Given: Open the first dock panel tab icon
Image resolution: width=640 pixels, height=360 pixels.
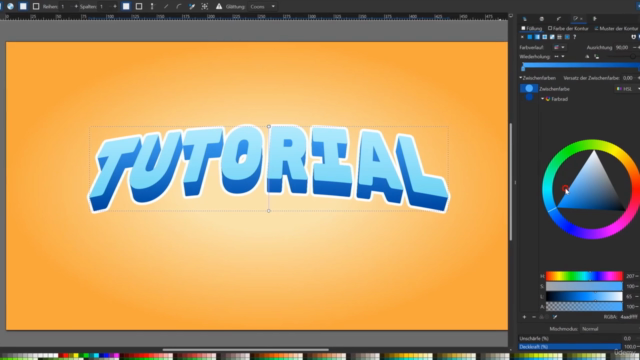Looking at the screenshot, I should [x=525, y=19].
